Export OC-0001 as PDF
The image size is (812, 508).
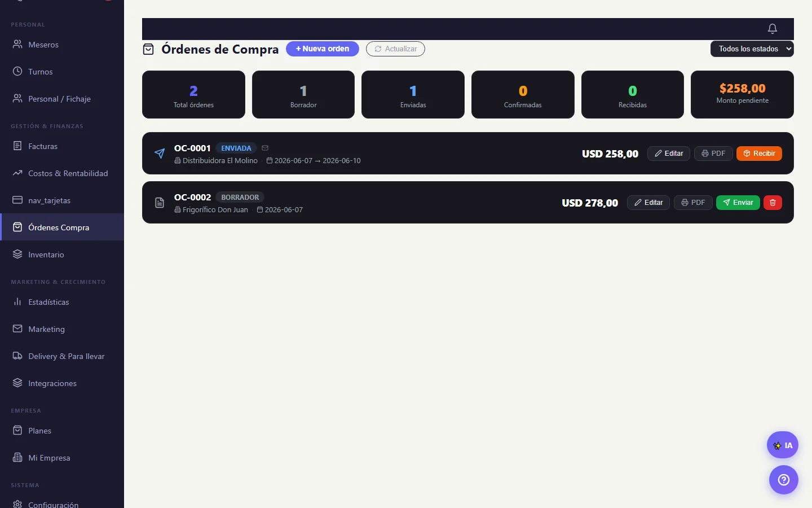(713, 154)
